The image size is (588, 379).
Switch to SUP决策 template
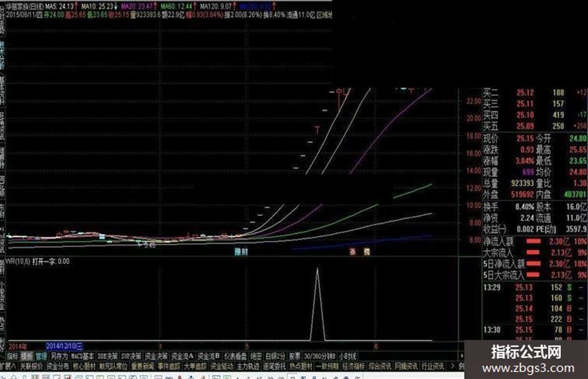[131, 356]
